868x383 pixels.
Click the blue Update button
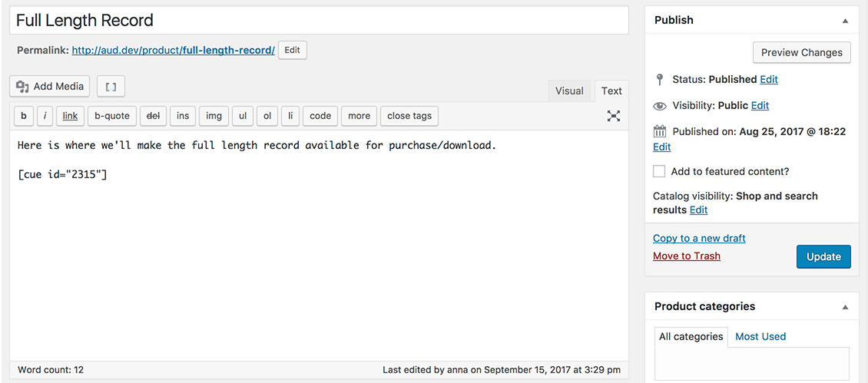pyautogui.click(x=823, y=257)
